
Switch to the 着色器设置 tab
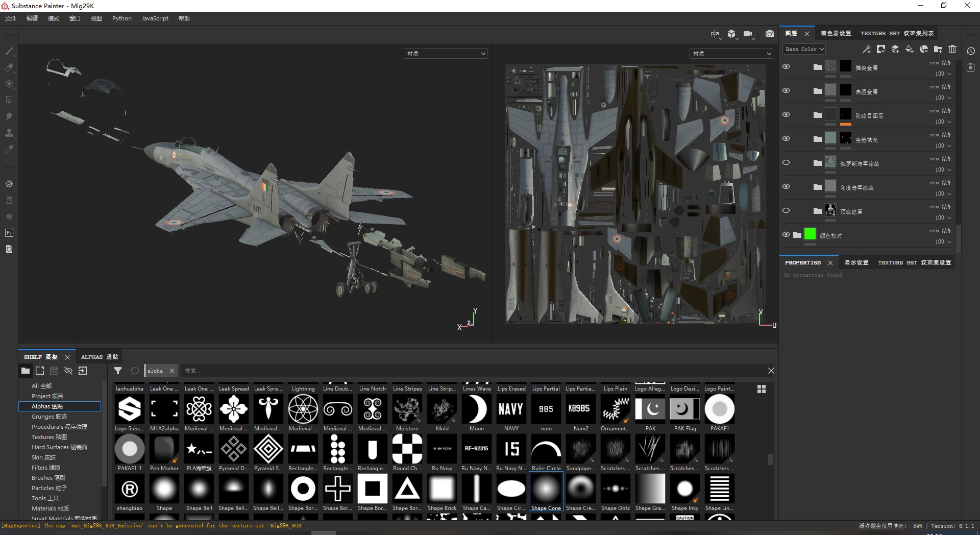pyautogui.click(x=836, y=33)
